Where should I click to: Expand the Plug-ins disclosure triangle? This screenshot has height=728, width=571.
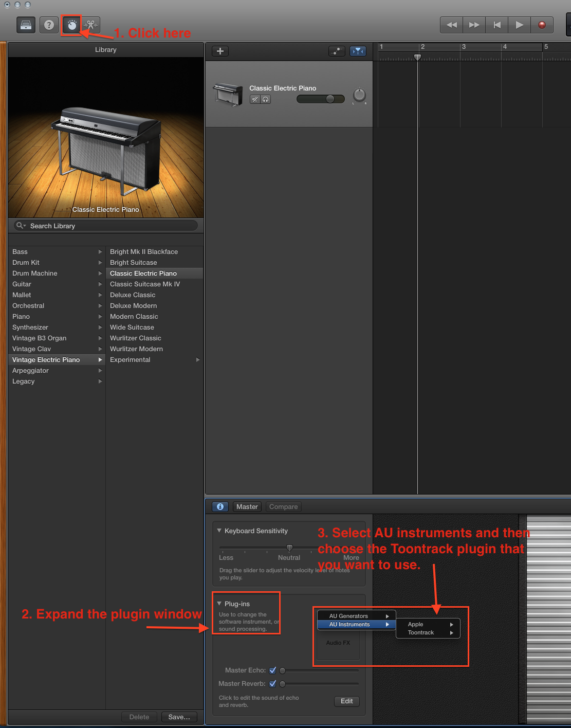(219, 604)
